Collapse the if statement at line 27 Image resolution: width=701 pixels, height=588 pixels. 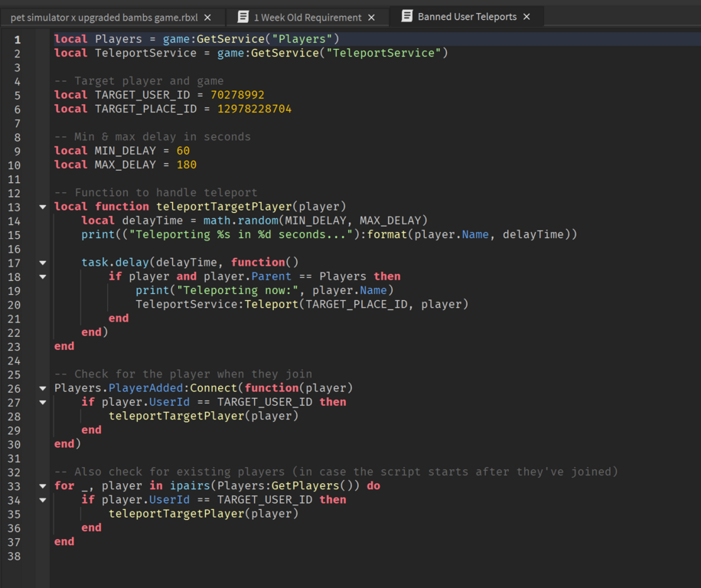(43, 402)
